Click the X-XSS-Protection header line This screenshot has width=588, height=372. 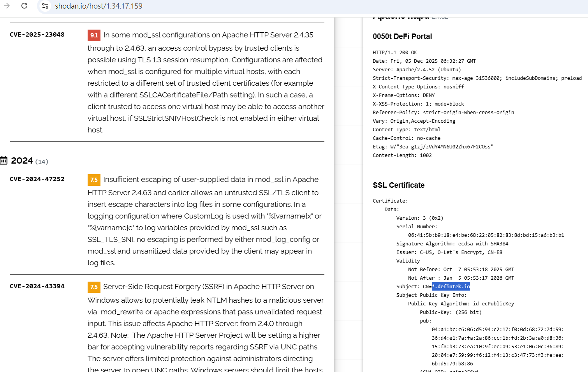pos(418,104)
